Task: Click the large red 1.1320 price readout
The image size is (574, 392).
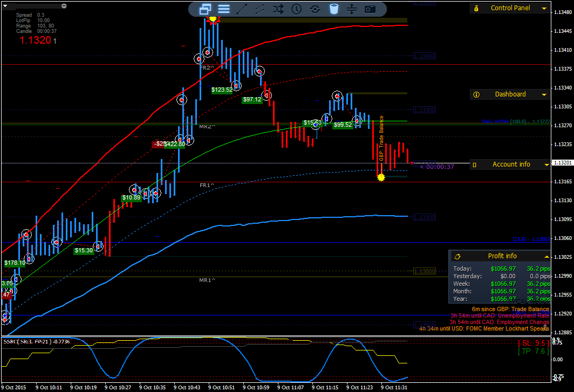Action: pos(35,40)
